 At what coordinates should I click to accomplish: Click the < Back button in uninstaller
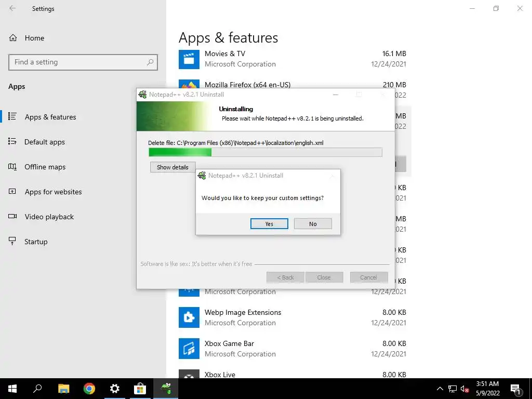point(285,277)
